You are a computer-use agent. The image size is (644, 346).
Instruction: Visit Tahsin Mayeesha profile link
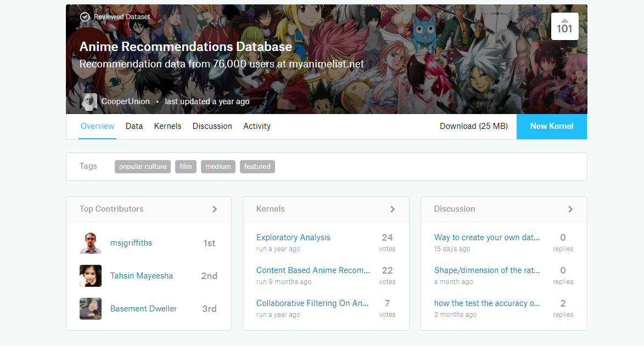(x=141, y=276)
